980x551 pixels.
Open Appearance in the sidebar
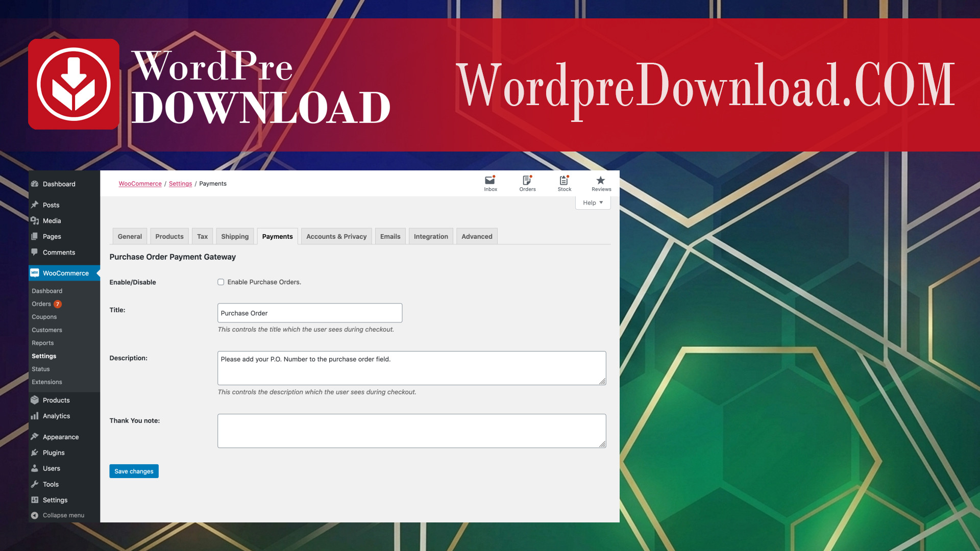pos(61,437)
